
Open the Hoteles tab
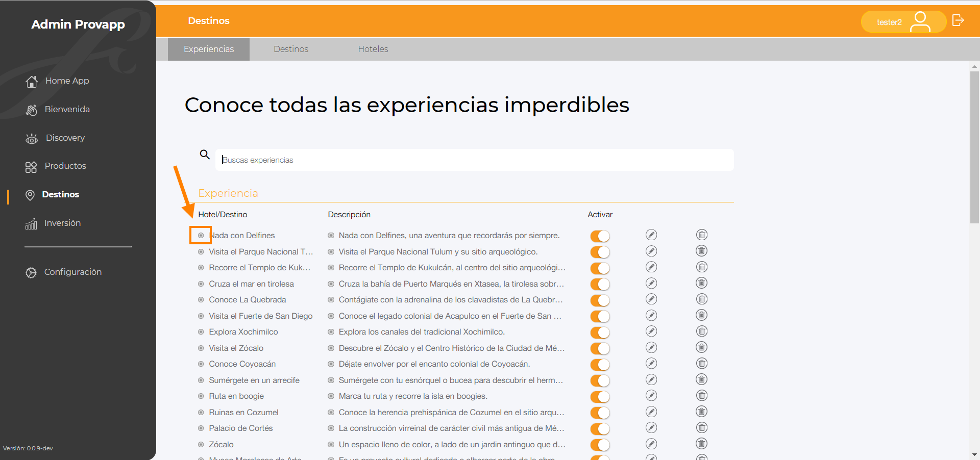[373, 49]
